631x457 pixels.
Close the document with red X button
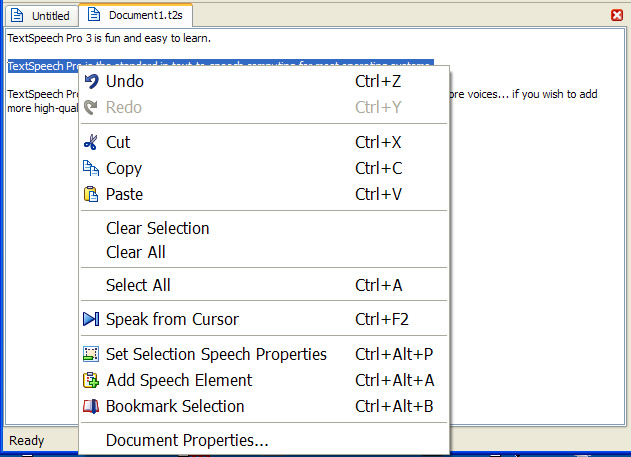(617, 16)
